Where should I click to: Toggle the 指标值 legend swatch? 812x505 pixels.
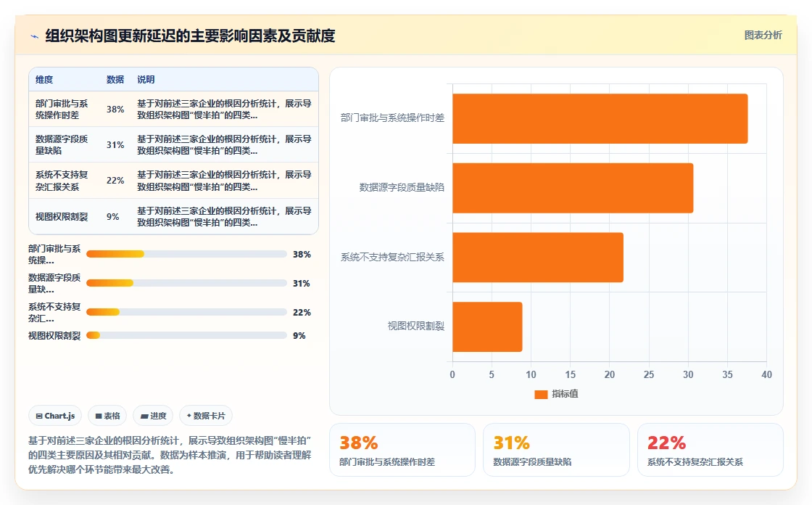click(x=541, y=395)
